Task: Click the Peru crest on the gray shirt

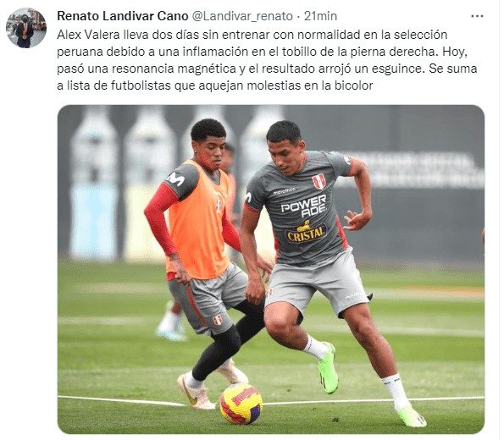Action: click(x=318, y=181)
